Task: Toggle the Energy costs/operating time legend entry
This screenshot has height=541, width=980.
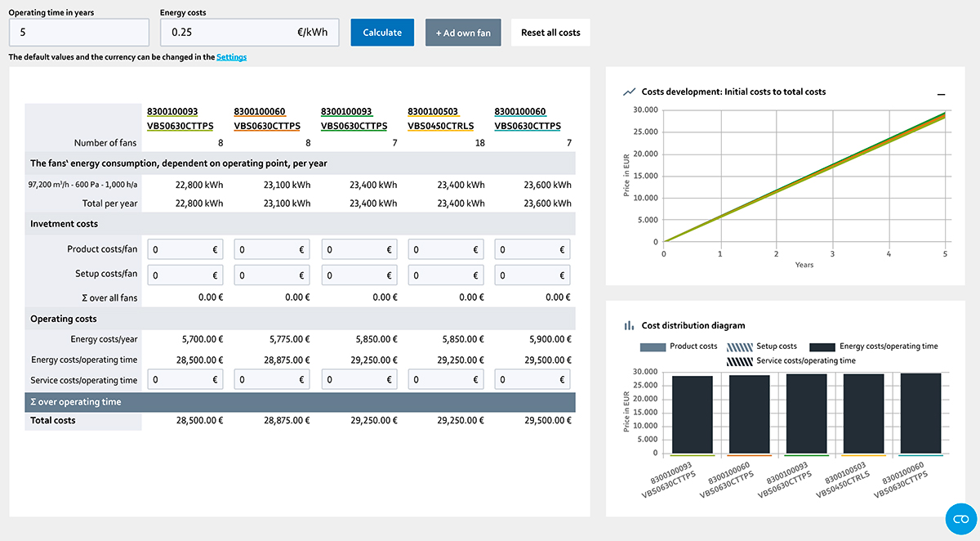Action: click(873, 347)
